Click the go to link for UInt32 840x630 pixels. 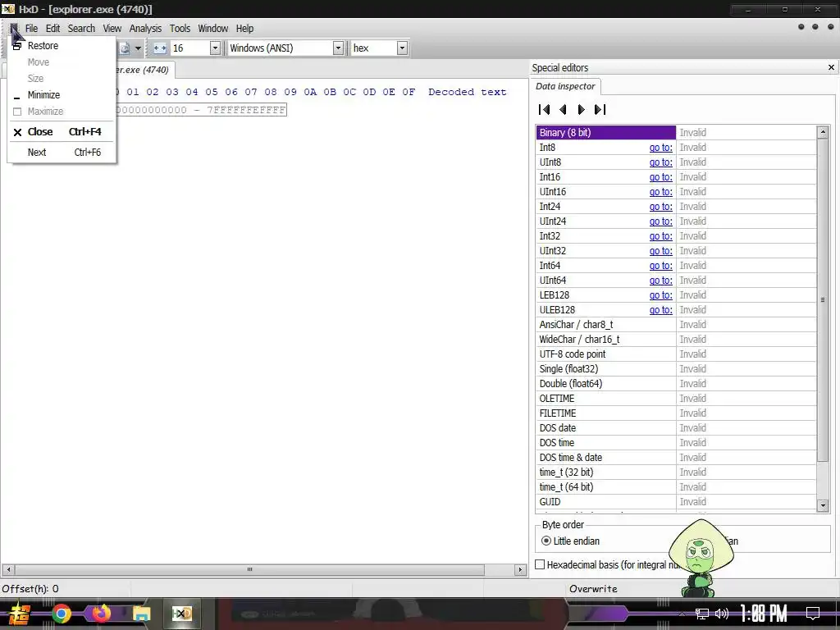pyautogui.click(x=660, y=251)
